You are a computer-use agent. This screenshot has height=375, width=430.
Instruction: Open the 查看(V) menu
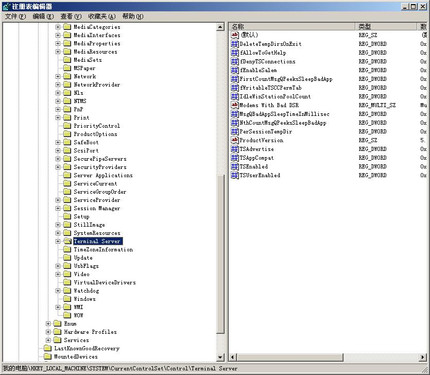coord(71,16)
